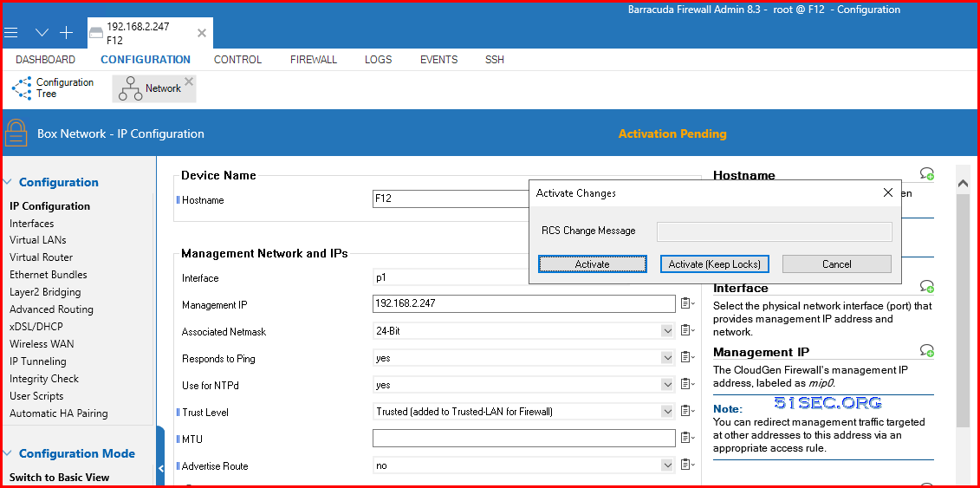Click Switch to Basic View
The image size is (980, 488).
click(60, 477)
